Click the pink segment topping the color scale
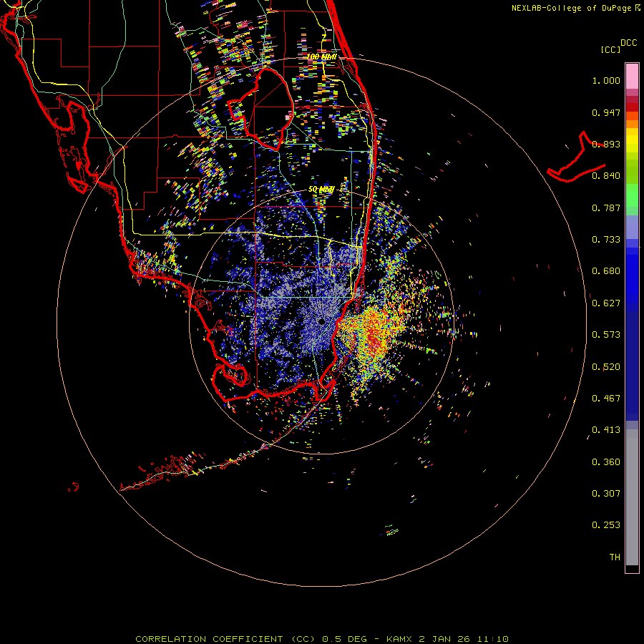This screenshot has height=644, width=644. tap(632, 76)
